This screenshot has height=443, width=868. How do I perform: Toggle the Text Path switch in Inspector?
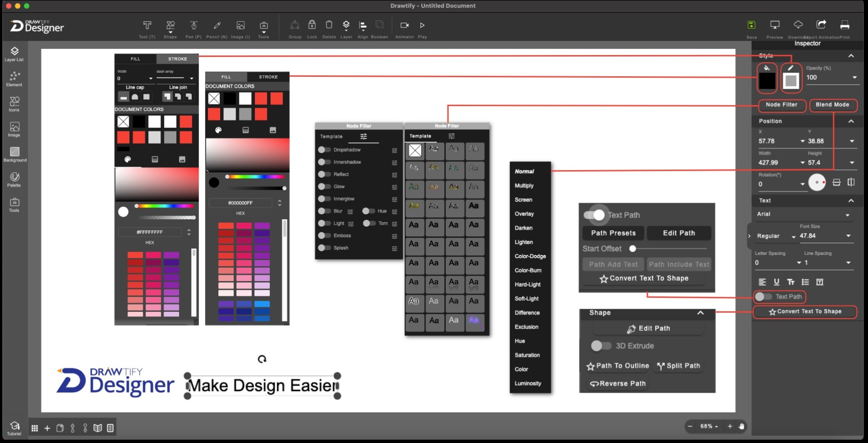click(x=763, y=297)
